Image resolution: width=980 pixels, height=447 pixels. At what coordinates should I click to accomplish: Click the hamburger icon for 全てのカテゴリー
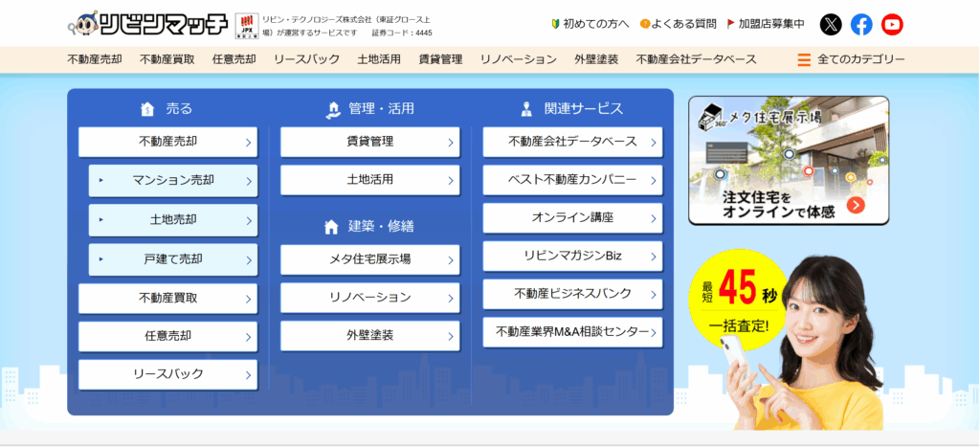[804, 59]
